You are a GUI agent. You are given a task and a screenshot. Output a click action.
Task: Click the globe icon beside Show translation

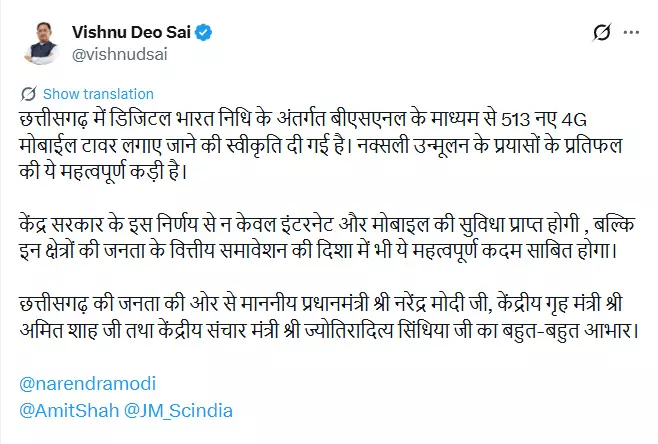28,93
